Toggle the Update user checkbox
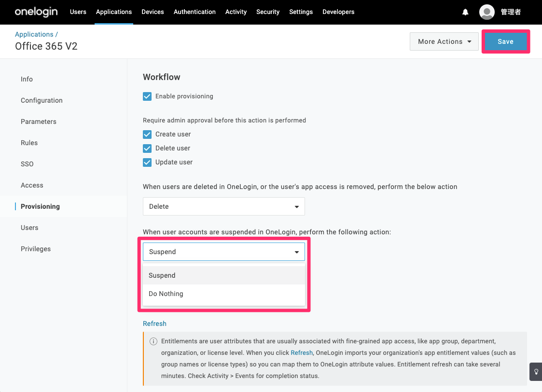 click(147, 162)
